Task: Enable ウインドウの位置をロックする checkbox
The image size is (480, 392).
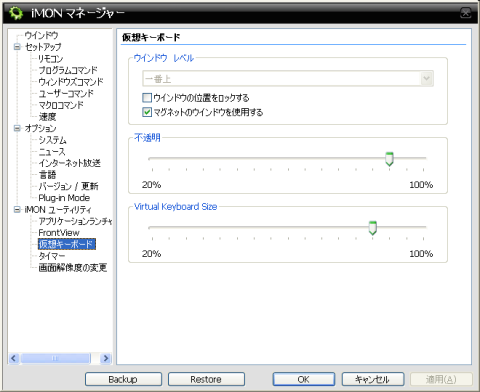Action: [x=147, y=98]
